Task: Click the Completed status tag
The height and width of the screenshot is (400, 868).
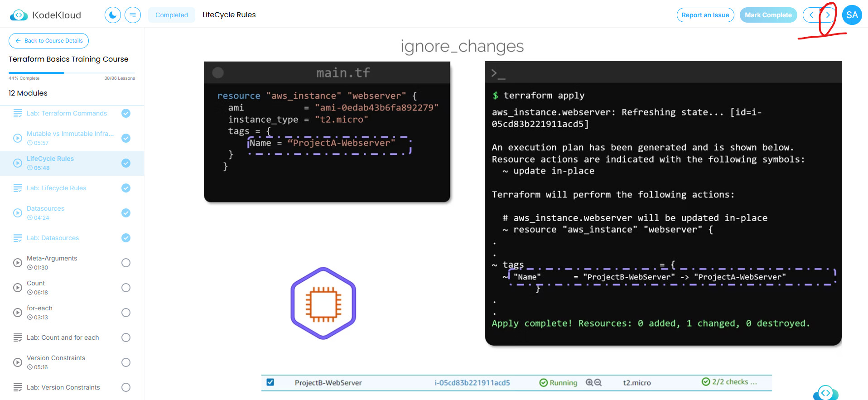Action: [172, 15]
